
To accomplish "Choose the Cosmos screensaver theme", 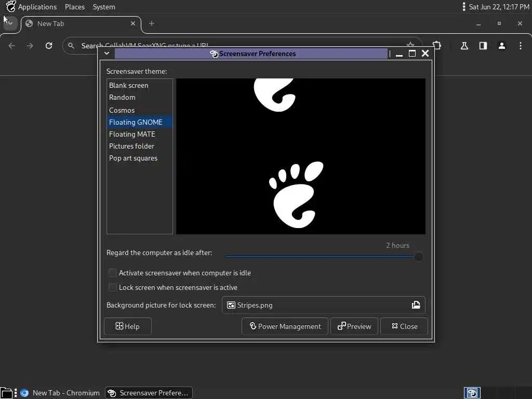I will (139, 110).
